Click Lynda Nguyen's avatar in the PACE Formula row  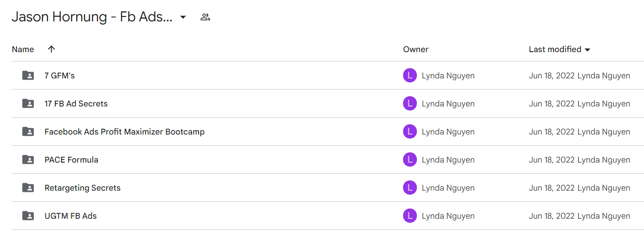click(410, 159)
